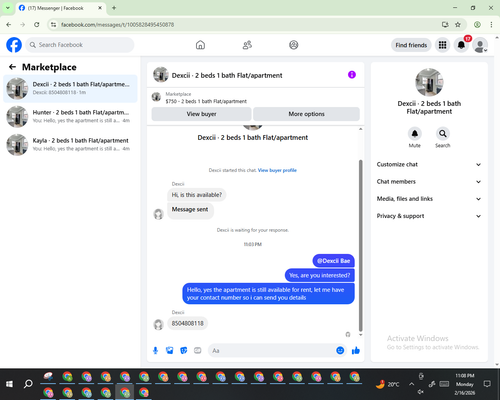Open the Windows notification center

(x=487, y=384)
